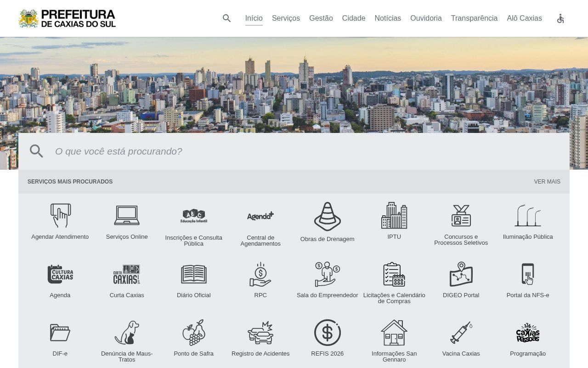Open DIF-e folder icon
588x368 pixels.
click(x=60, y=333)
